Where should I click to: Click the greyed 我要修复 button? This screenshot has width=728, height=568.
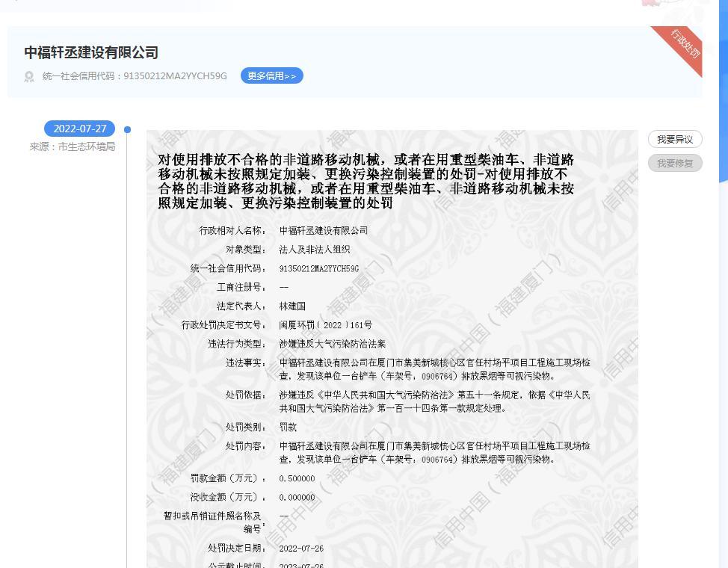pos(675,163)
